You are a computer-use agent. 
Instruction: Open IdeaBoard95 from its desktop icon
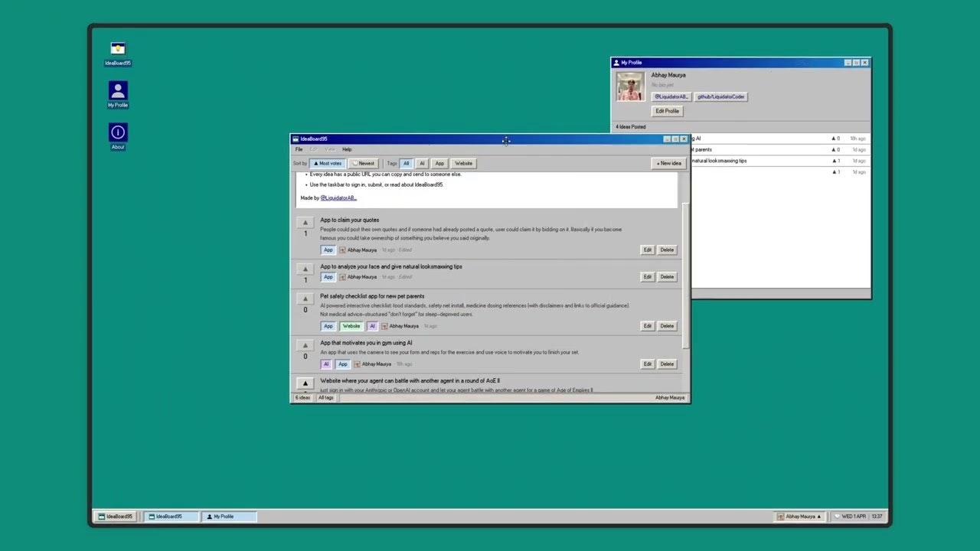[117, 50]
